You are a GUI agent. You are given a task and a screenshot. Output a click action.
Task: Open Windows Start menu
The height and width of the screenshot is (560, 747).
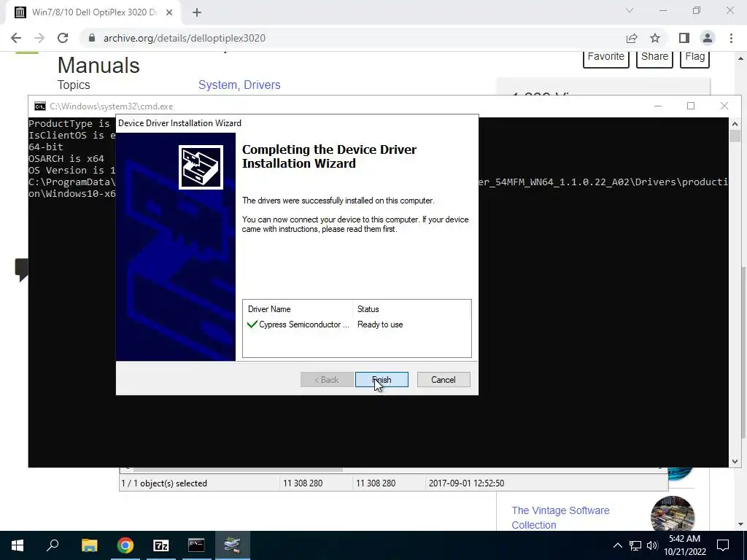click(18, 545)
